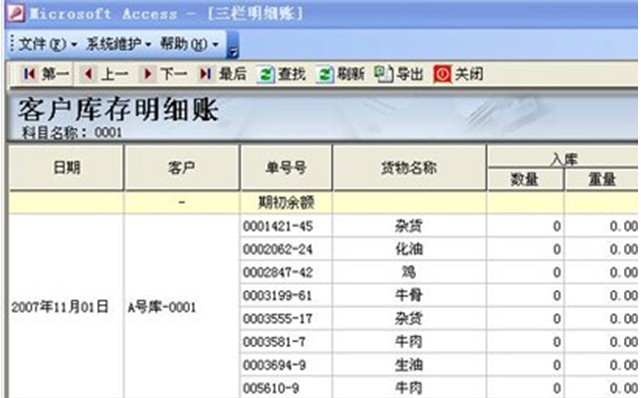
Task: Click the customer cell A号库-0001
Action: [x=162, y=307]
